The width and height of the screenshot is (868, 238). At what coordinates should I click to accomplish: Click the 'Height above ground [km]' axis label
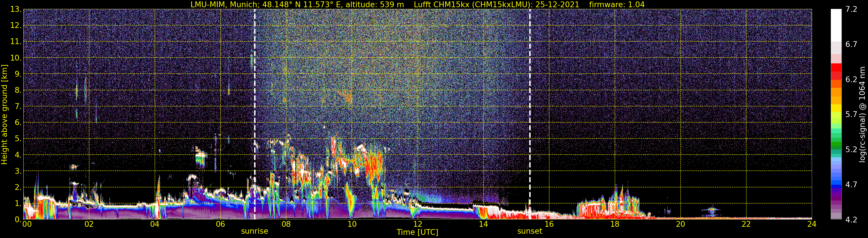coord(4,115)
